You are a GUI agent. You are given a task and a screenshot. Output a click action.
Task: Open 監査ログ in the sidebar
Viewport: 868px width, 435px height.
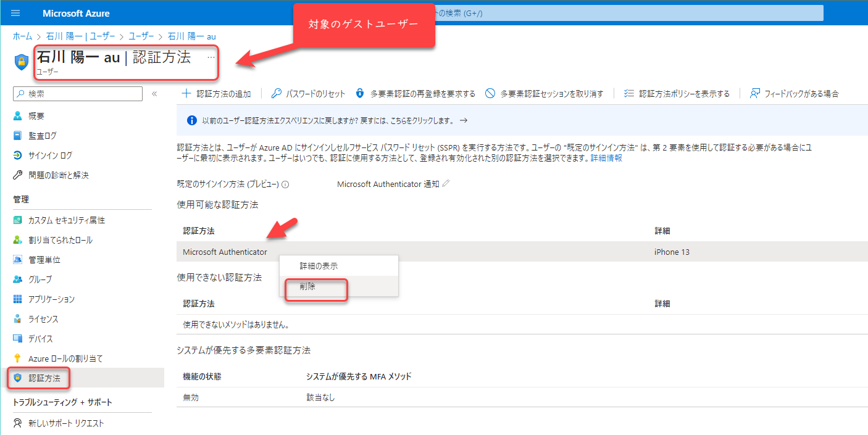(x=42, y=135)
